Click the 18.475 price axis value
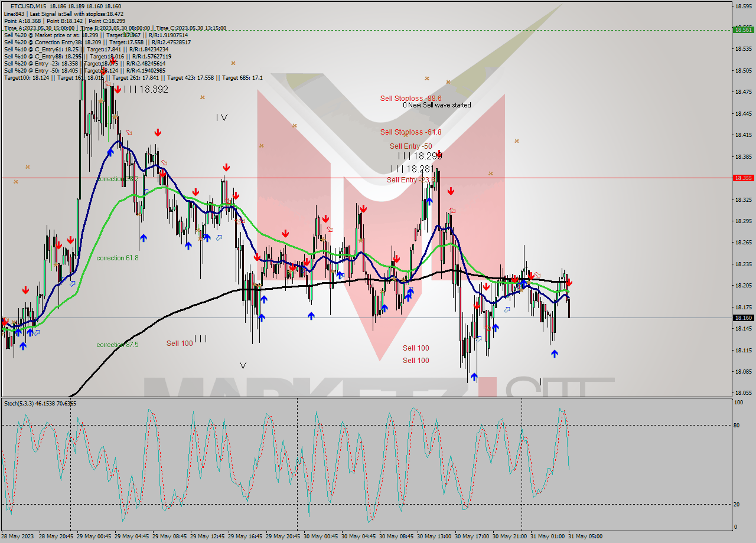 tap(743, 91)
